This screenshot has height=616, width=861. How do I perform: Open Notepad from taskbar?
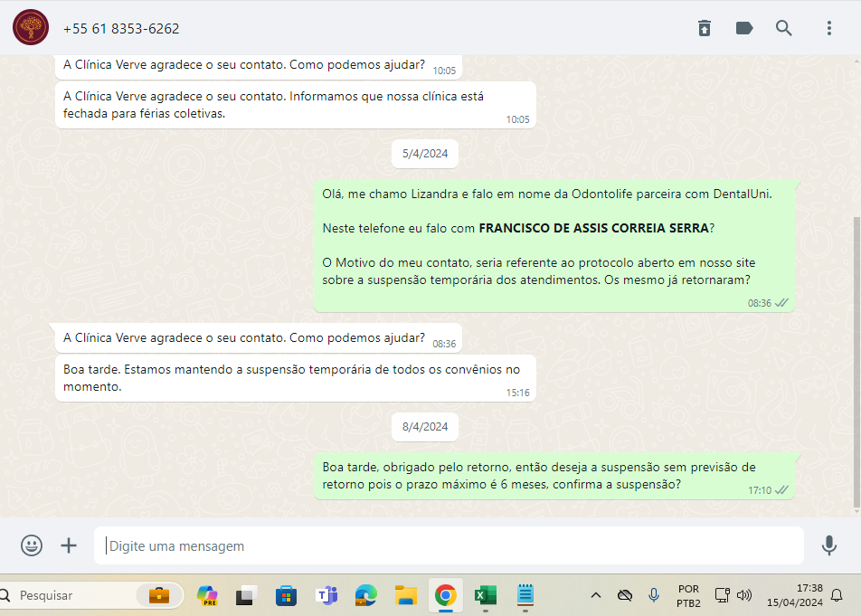tap(525, 595)
